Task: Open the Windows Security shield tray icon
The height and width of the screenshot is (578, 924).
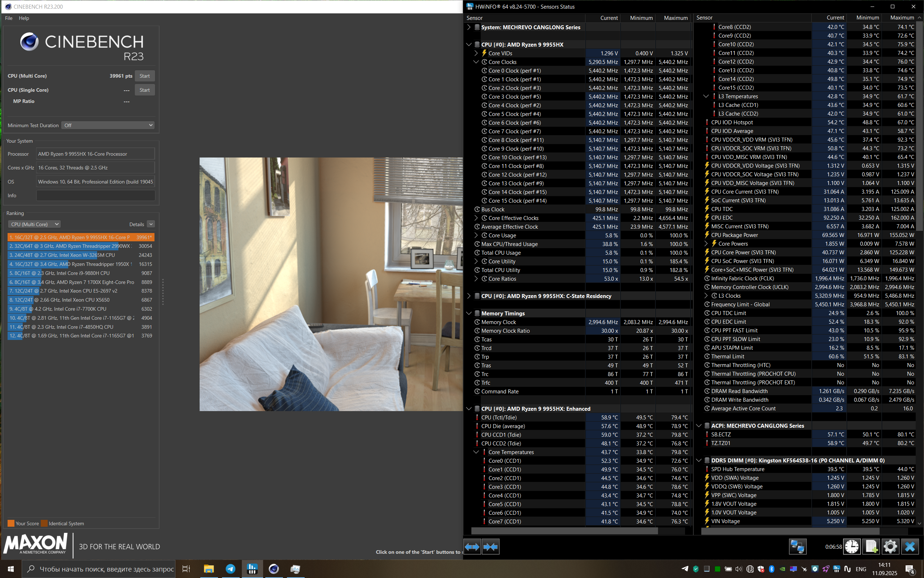Action: pos(760,569)
